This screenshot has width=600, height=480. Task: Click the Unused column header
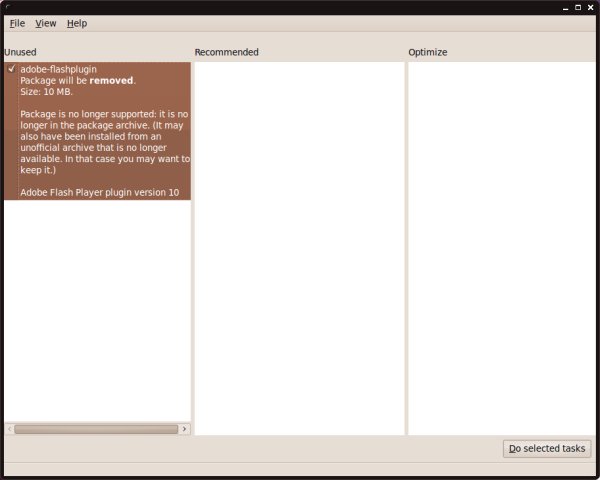point(20,52)
